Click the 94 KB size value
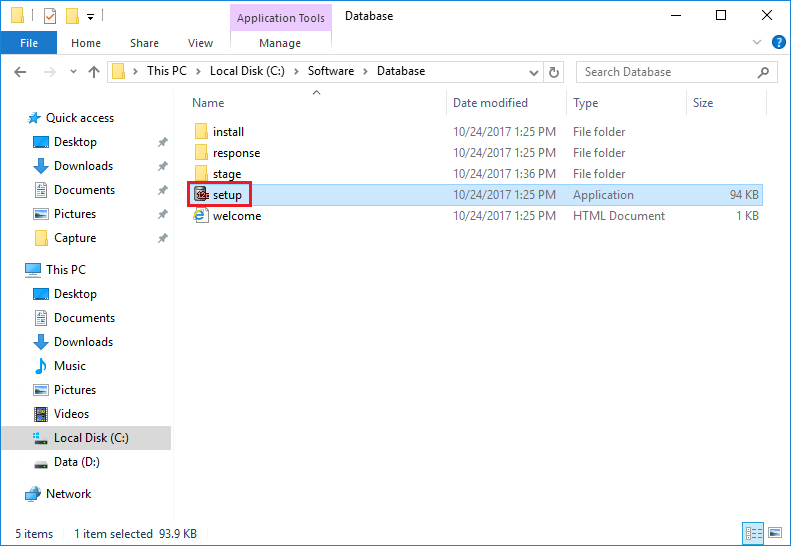This screenshot has height=546, width=791. coord(744,195)
